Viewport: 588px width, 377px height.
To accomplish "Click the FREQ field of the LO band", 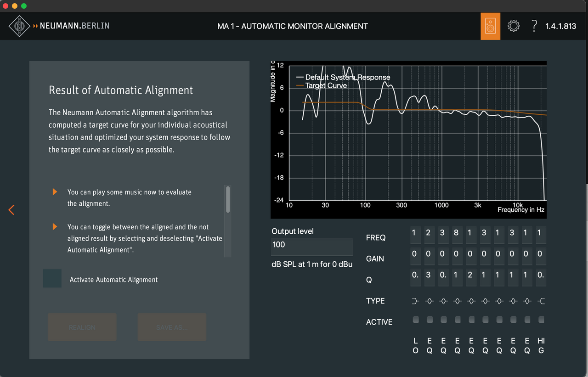I will [416, 235].
